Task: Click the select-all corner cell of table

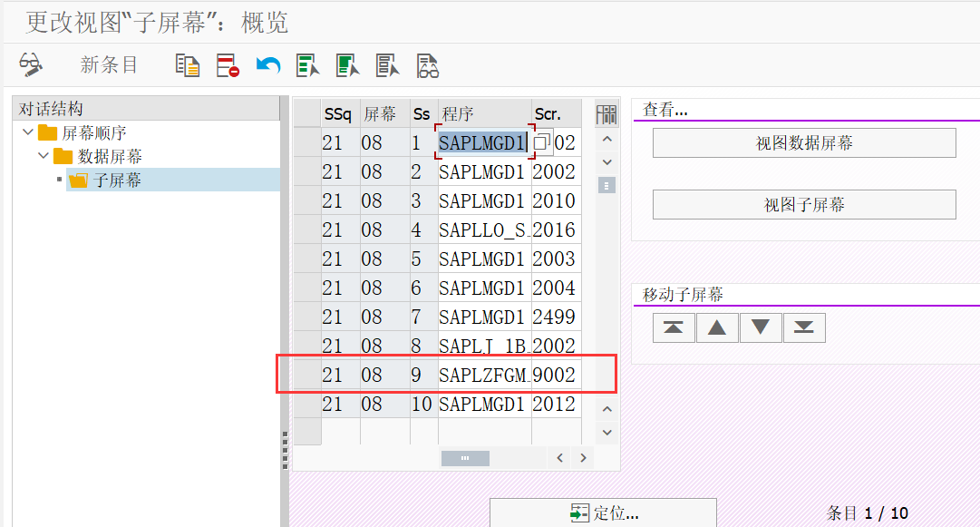Action: point(307,113)
